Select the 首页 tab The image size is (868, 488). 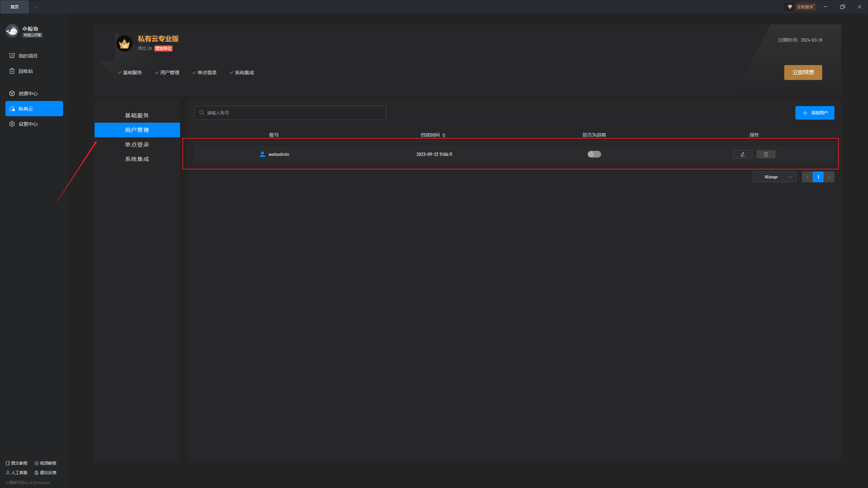pos(15,7)
